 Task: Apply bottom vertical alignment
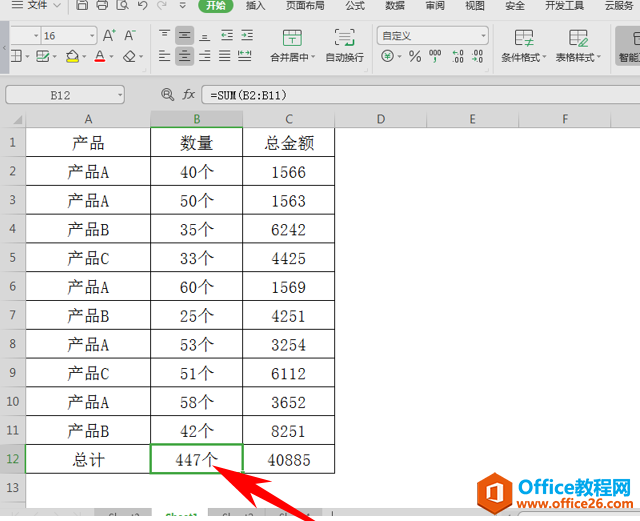coord(204,36)
